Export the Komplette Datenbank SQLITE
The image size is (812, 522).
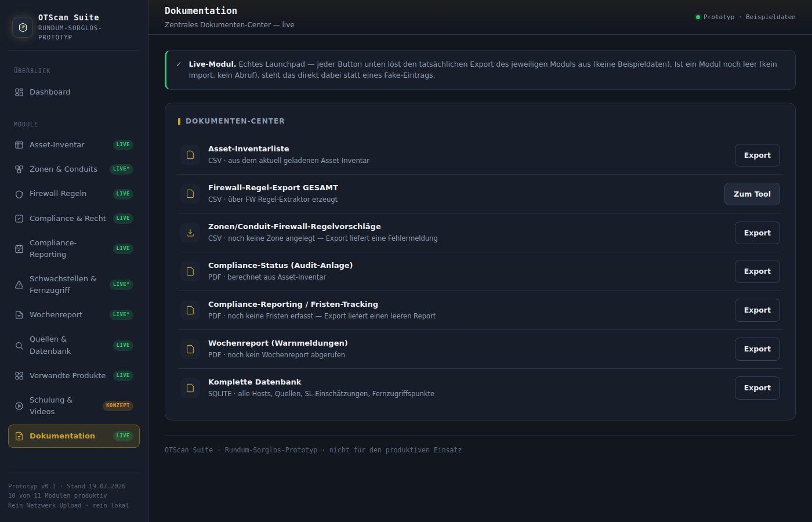(757, 388)
